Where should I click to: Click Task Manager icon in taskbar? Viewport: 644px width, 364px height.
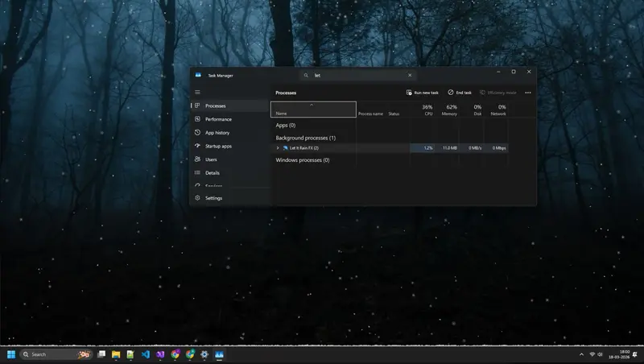[219, 354]
